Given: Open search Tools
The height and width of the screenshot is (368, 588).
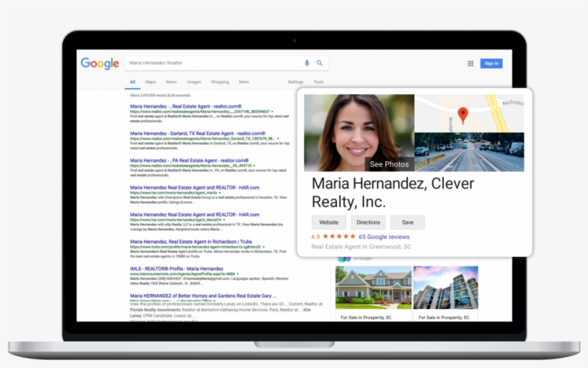Looking at the screenshot, I should click(x=318, y=82).
